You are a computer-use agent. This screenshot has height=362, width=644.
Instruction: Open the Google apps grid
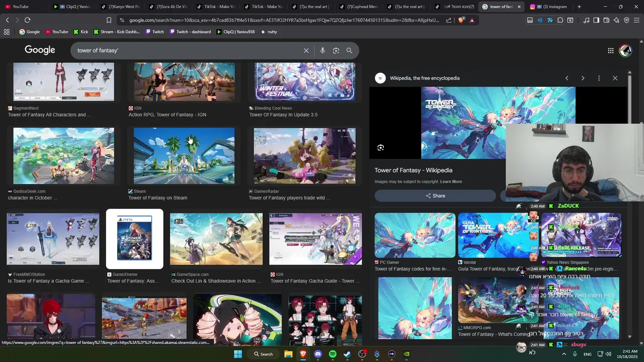tap(610, 50)
